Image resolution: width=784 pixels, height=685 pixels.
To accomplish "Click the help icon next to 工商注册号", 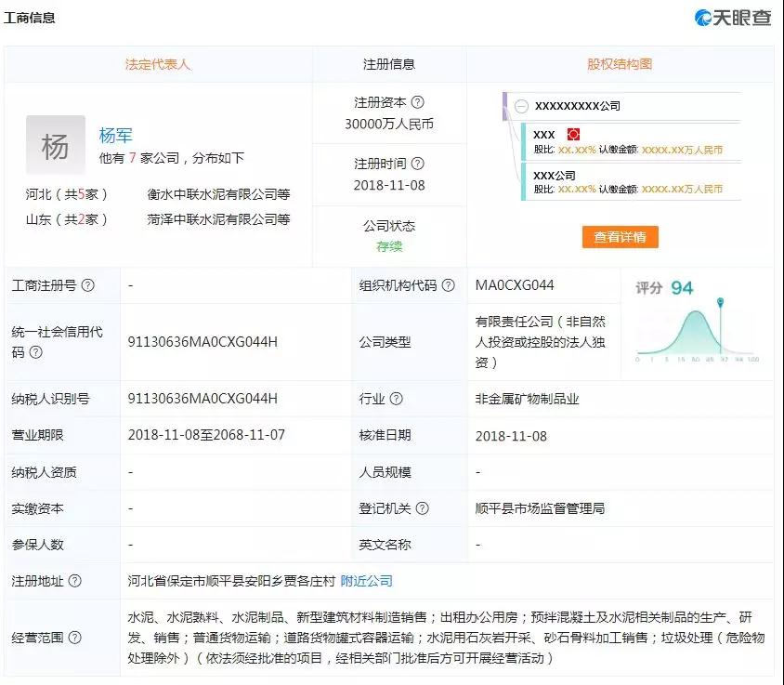I will 88,285.
